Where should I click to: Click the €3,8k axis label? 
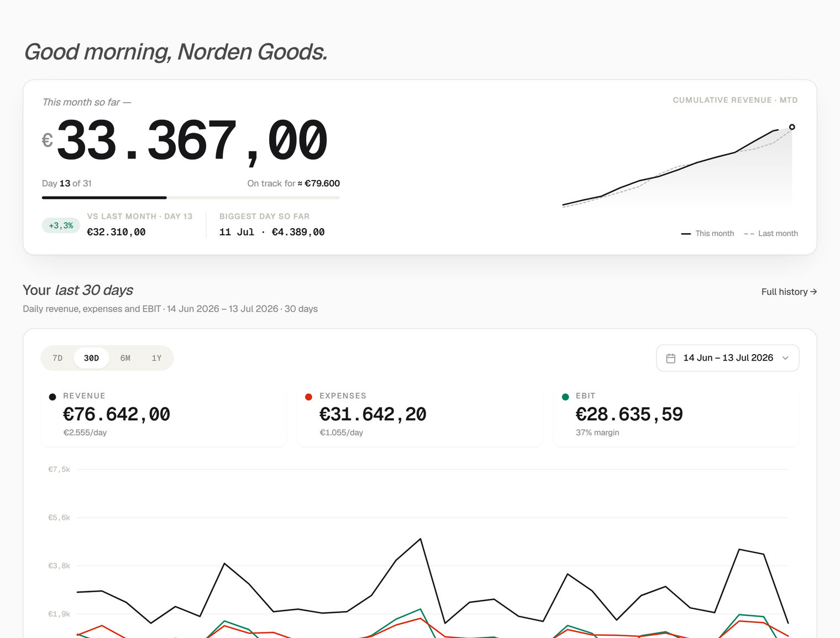59,566
